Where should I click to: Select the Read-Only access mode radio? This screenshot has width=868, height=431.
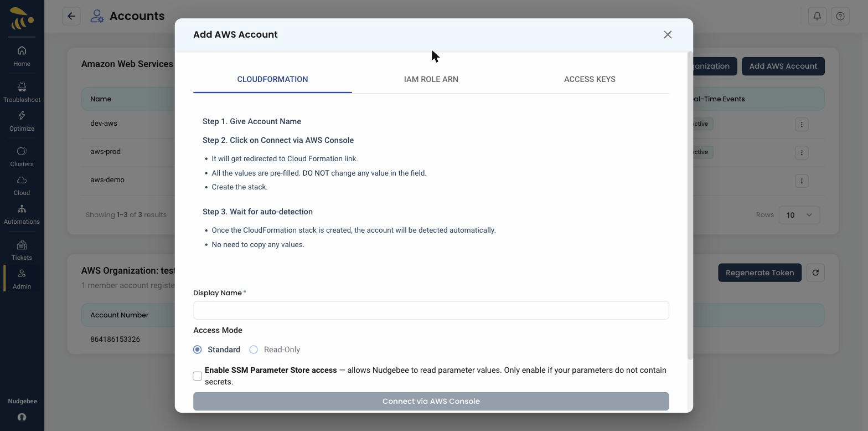254,350
